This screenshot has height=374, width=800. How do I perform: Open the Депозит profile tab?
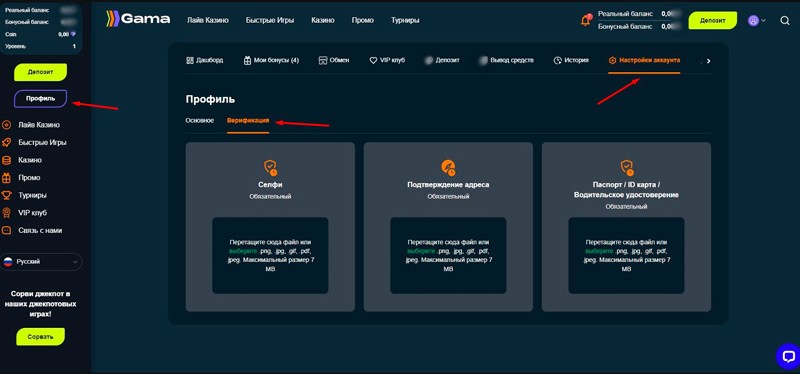click(x=442, y=60)
